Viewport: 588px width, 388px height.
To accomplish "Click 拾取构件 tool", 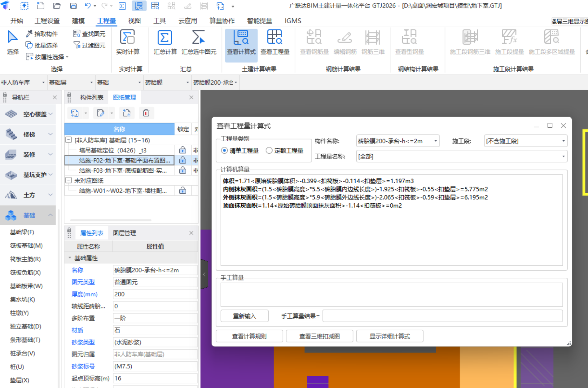I will (42, 34).
